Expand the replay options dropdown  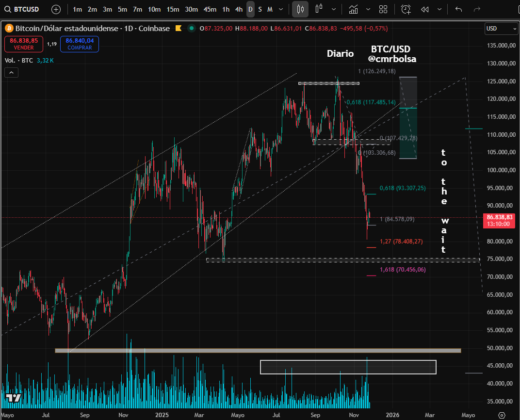(x=439, y=9)
